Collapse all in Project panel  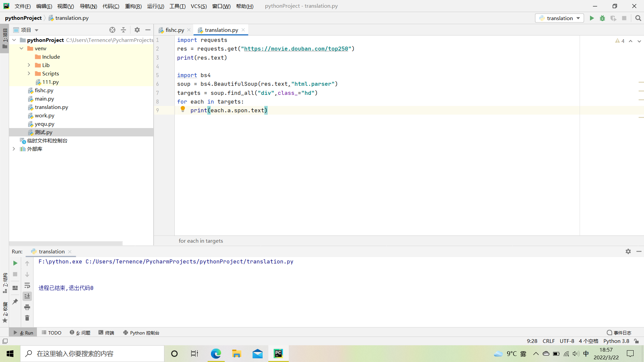(x=123, y=30)
